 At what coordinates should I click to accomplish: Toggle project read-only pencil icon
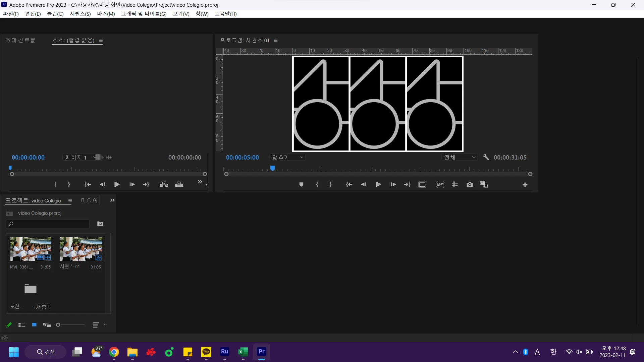pyautogui.click(x=9, y=325)
